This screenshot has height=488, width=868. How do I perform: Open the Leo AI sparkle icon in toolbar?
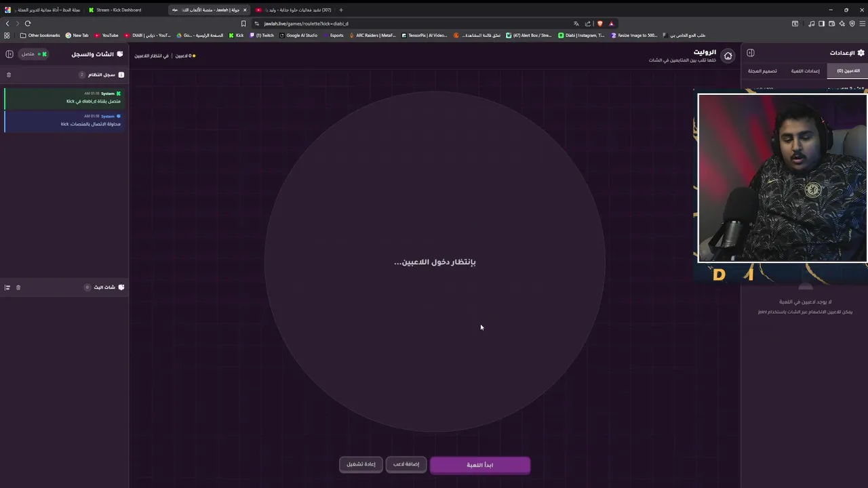(842, 23)
